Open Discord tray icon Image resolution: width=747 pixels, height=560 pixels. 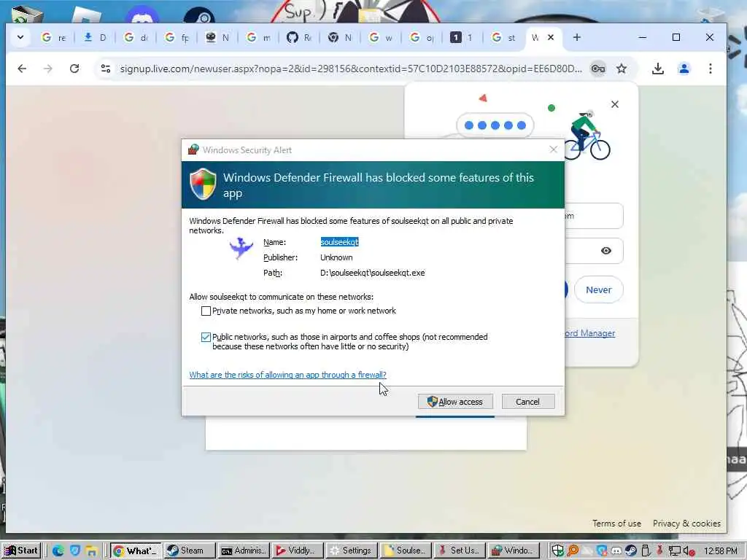tap(616, 551)
